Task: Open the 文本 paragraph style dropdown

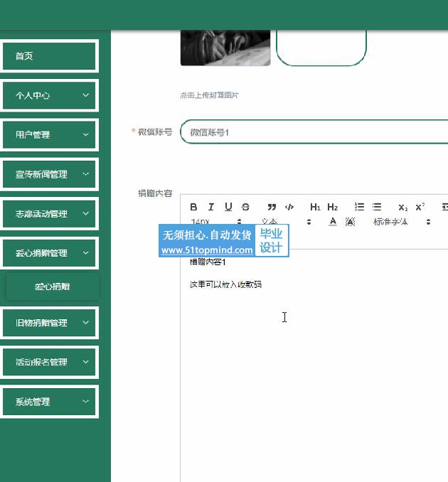Action: pyautogui.click(x=286, y=222)
